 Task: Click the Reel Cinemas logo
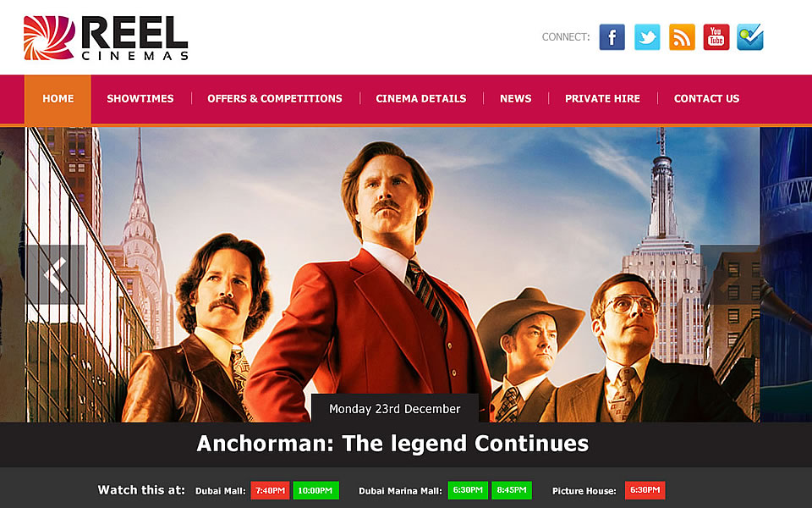[106, 38]
